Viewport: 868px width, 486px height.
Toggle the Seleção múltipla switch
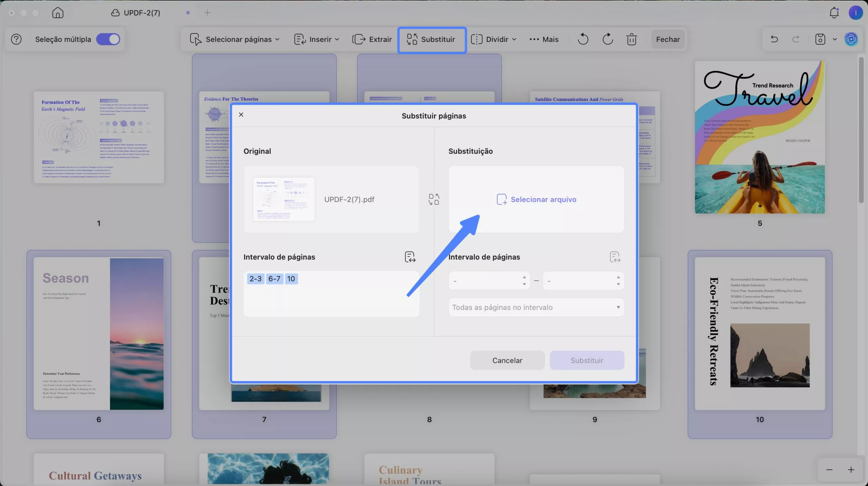[x=108, y=39]
